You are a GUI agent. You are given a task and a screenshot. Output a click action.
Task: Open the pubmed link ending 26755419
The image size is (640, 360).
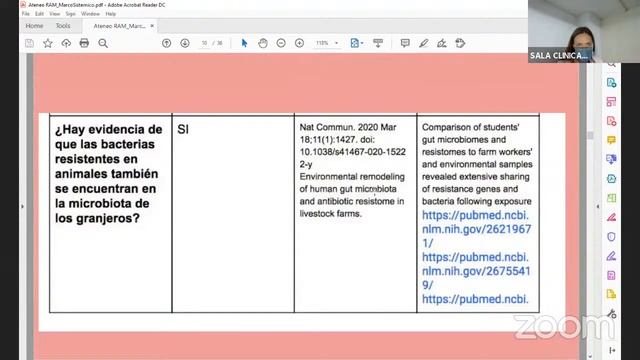(476, 271)
